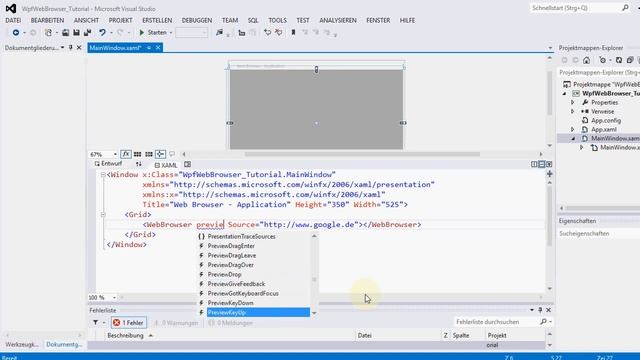Sort by the Beschreibung column header

(x=125, y=335)
